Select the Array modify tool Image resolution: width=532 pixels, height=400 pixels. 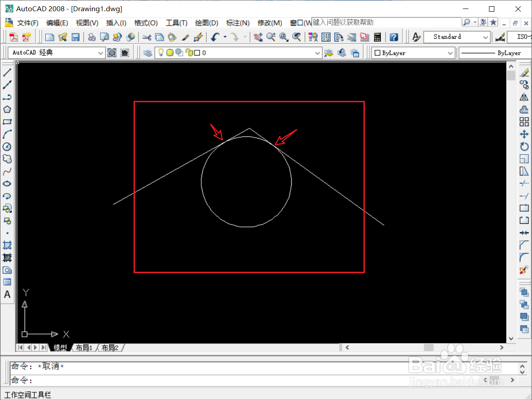point(524,122)
